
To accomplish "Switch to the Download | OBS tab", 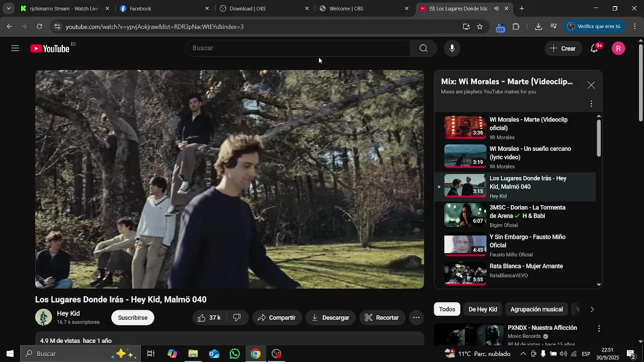I will [x=265, y=9].
